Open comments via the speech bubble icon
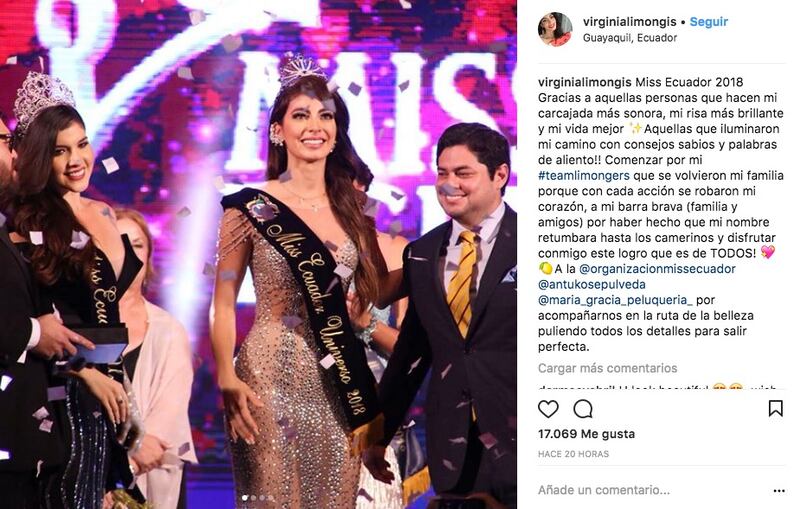 pos(583,409)
